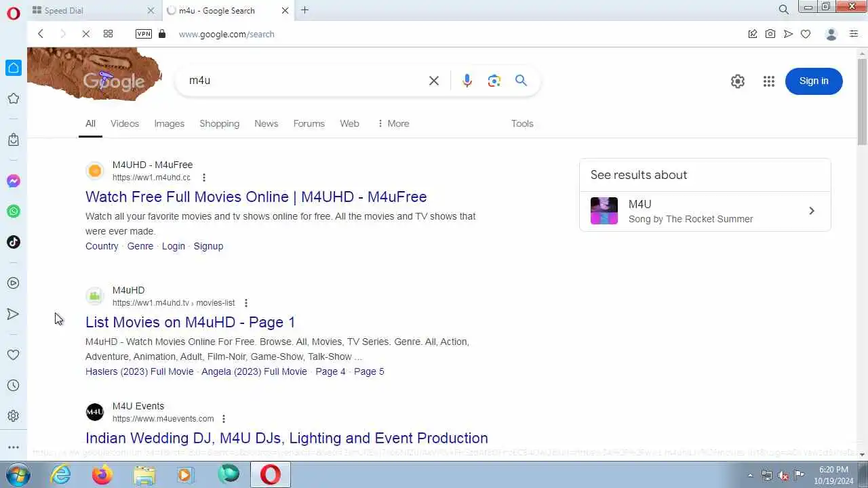Expand M4U Song by The Rocket Summer
Viewport: 868px width, 488px height.
[x=705, y=211]
